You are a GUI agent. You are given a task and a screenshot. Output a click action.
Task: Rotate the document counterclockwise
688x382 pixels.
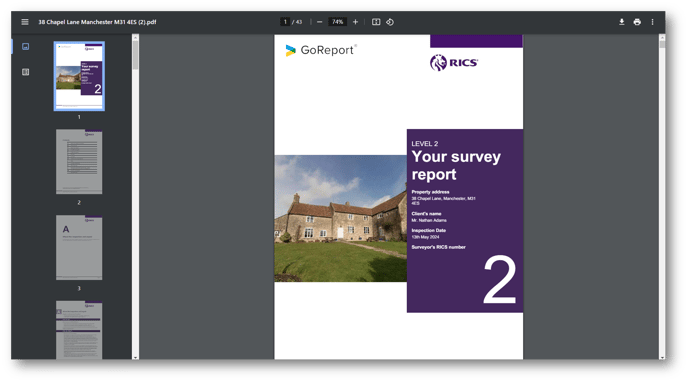[390, 22]
